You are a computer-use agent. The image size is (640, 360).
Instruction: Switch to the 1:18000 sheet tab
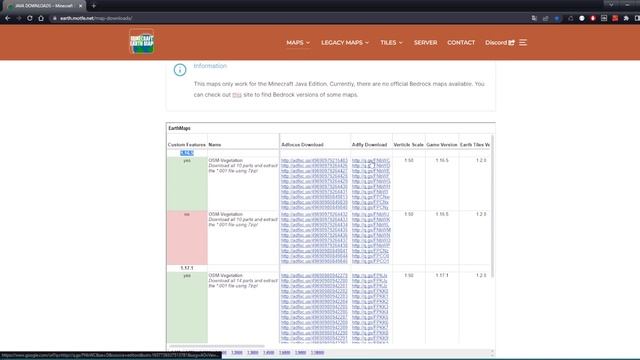coord(317,353)
